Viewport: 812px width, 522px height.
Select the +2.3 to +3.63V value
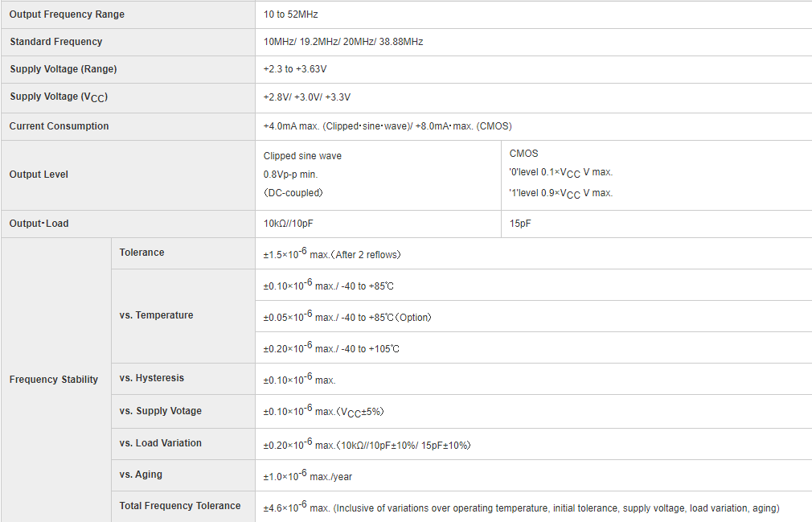click(x=295, y=69)
